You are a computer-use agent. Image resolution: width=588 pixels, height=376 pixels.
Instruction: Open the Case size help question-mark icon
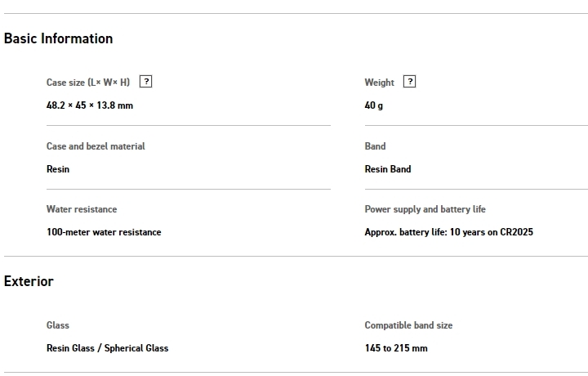click(x=146, y=82)
